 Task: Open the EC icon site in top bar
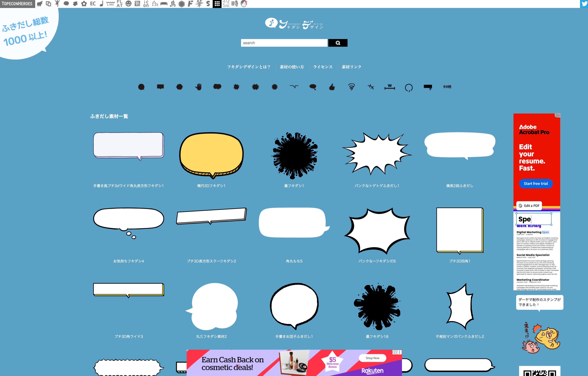(x=93, y=4)
